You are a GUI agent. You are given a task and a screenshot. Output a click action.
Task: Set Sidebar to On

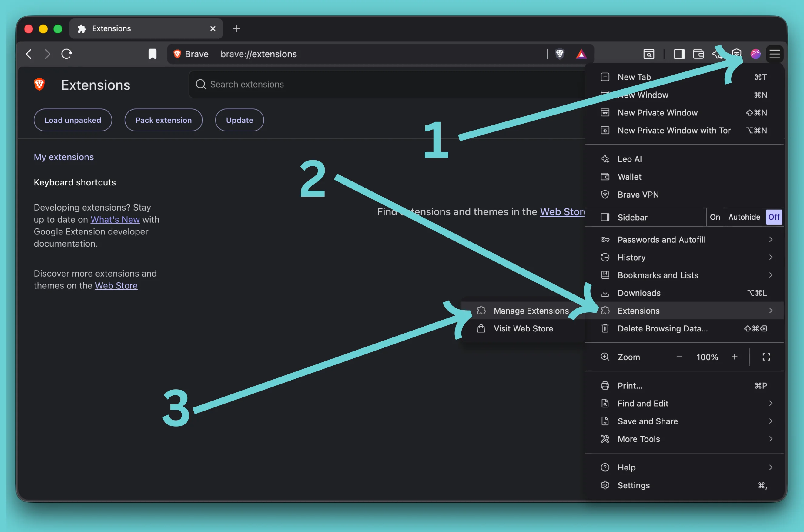coord(715,217)
